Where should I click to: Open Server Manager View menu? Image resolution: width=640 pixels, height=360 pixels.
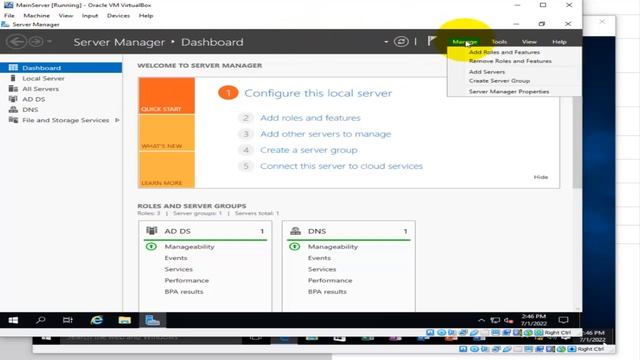(529, 42)
